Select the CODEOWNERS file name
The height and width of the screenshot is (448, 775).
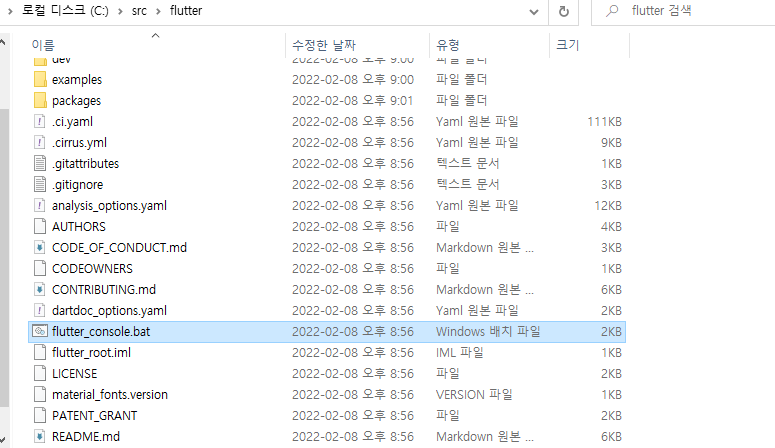click(x=92, y=269)
